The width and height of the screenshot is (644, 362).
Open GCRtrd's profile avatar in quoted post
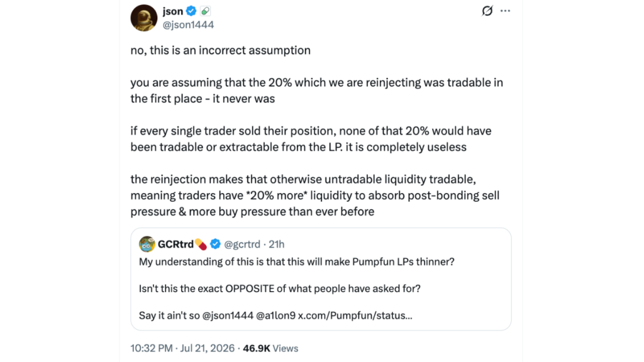(147, 244)
